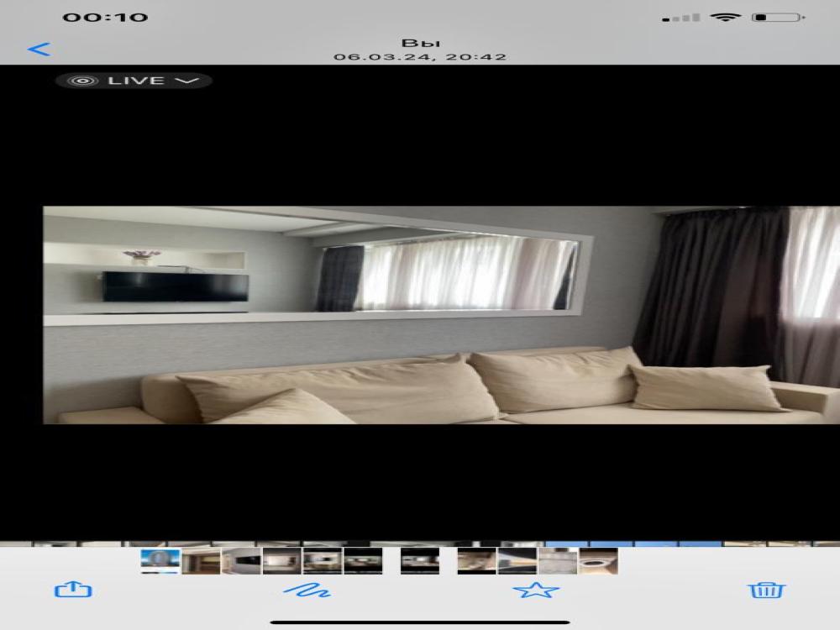Open the last thumbnail showing round ceiling vent
This screenshot has height=630, width=840.
coord(598,561)
